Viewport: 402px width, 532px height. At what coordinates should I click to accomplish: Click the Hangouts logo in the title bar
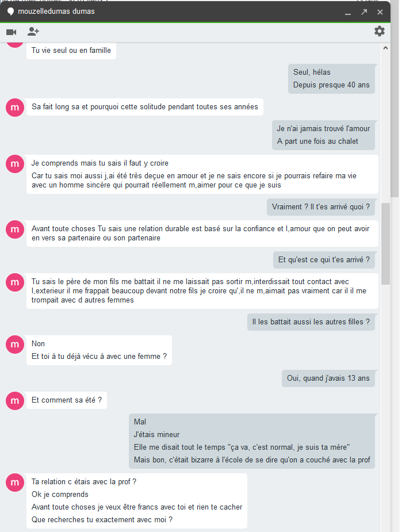tap(10, 12)
